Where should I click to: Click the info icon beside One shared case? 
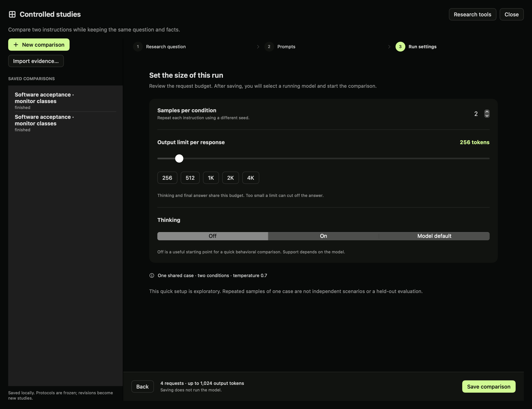point(152,275)
